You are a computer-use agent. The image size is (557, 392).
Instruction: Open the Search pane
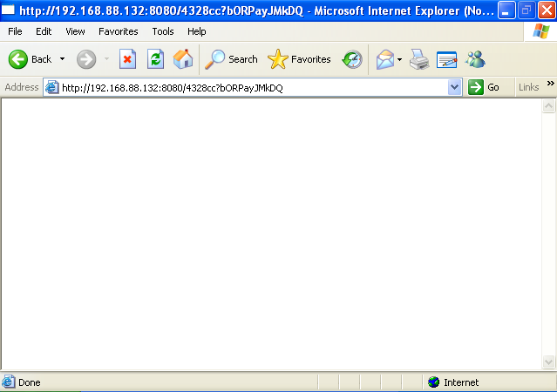231,59
